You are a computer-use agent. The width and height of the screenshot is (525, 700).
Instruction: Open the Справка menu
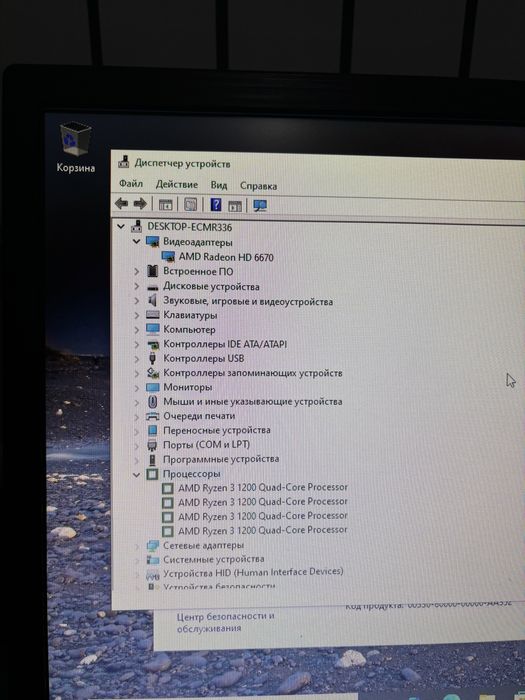coord(258,186)
